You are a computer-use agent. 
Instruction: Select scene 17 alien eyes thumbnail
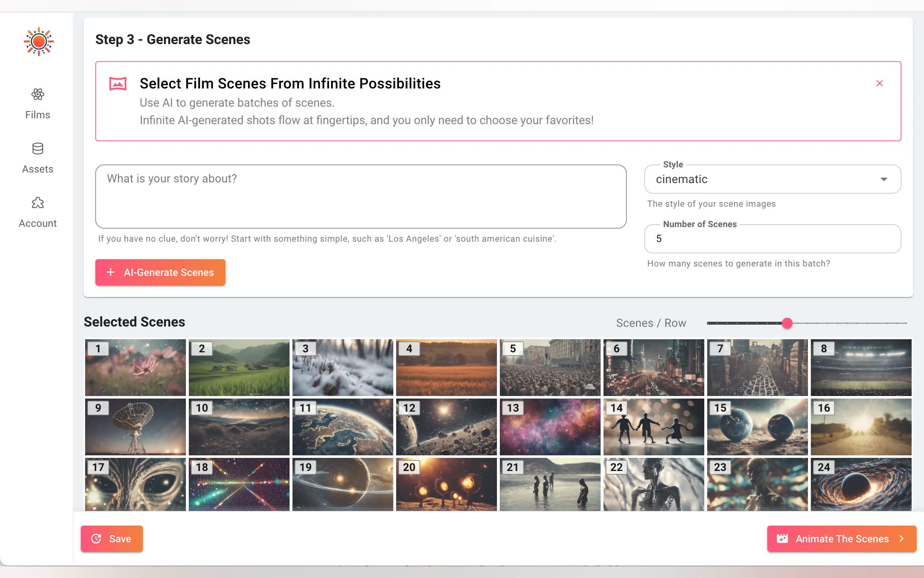point(135,485)
